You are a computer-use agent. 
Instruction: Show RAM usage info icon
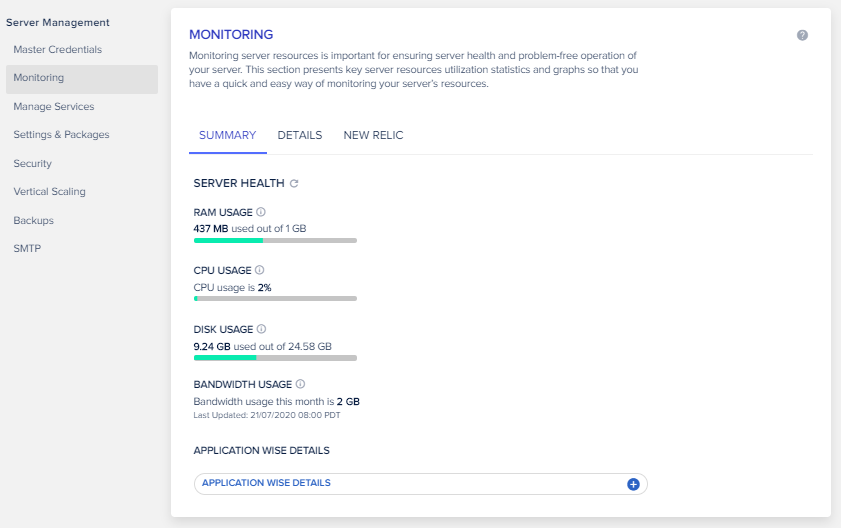[x=261, y=212]
